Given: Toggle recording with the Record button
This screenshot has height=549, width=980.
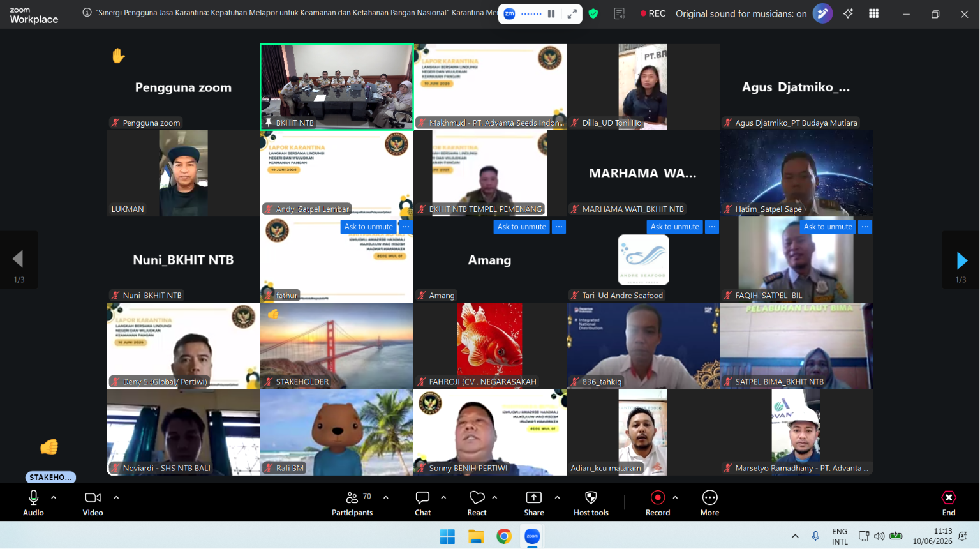Looking at the screenshot, I should tap(658, 503).
